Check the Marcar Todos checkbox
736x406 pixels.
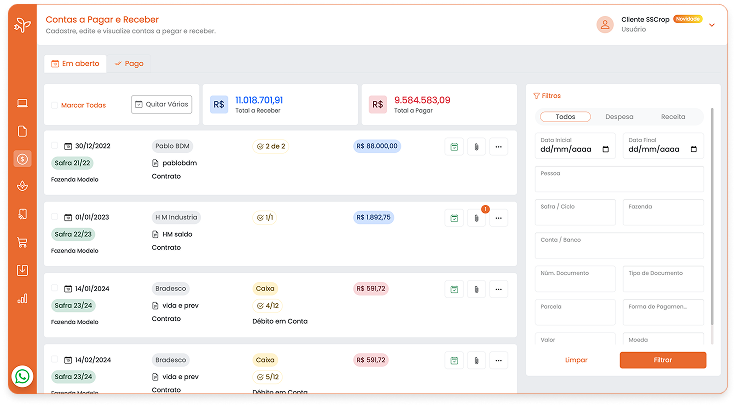(x=54, y=105)
